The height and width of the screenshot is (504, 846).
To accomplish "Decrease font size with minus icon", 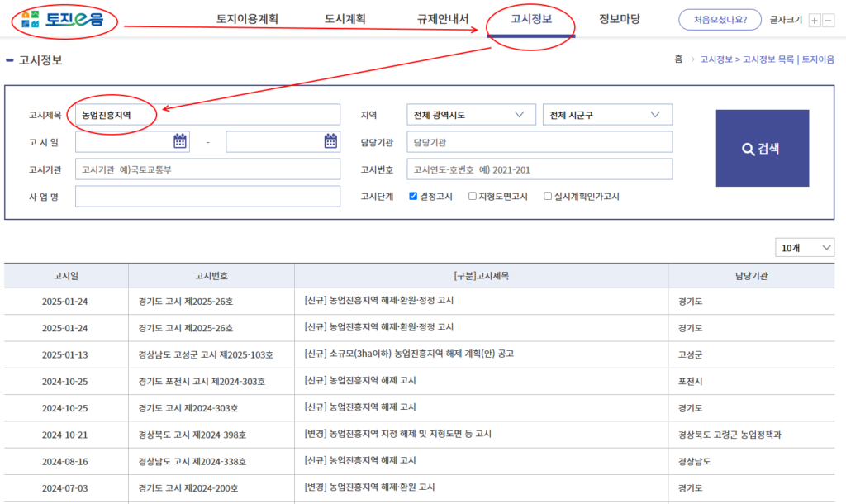I will (828, 21).
